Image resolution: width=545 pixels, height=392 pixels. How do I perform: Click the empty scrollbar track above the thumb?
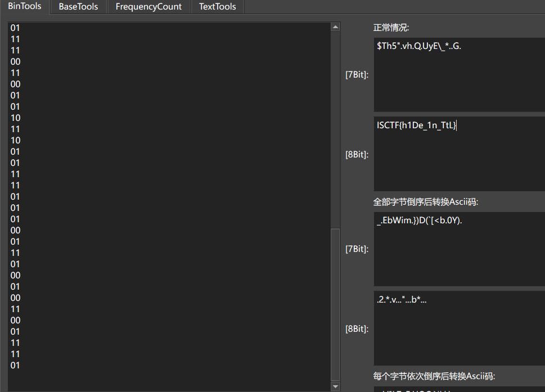click(336, 129)
